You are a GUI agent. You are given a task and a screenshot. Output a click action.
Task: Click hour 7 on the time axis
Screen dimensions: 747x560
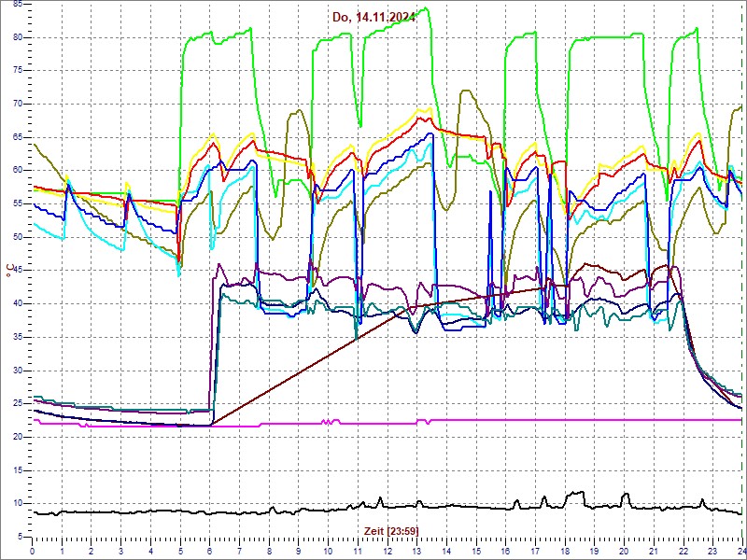tap(239, 551)
